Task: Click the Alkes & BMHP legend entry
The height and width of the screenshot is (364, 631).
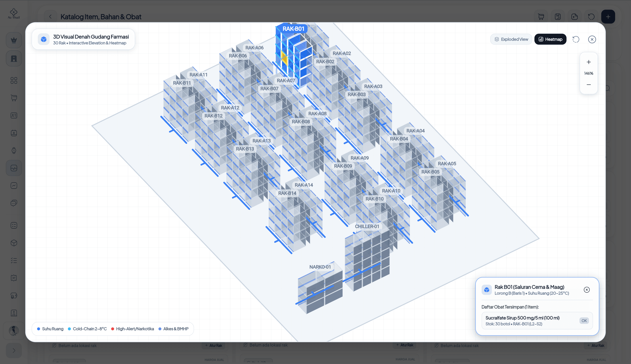Action: click(x=173, y=329)
